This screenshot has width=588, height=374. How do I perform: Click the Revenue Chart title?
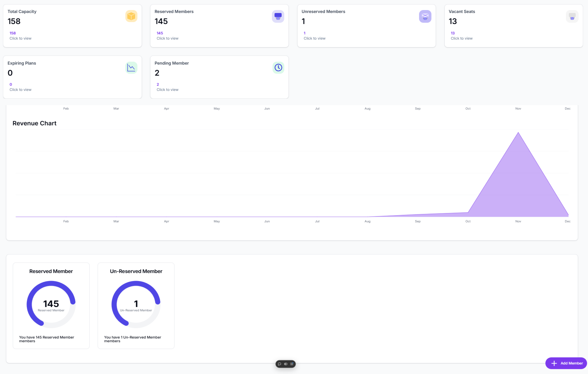(34, 123)
